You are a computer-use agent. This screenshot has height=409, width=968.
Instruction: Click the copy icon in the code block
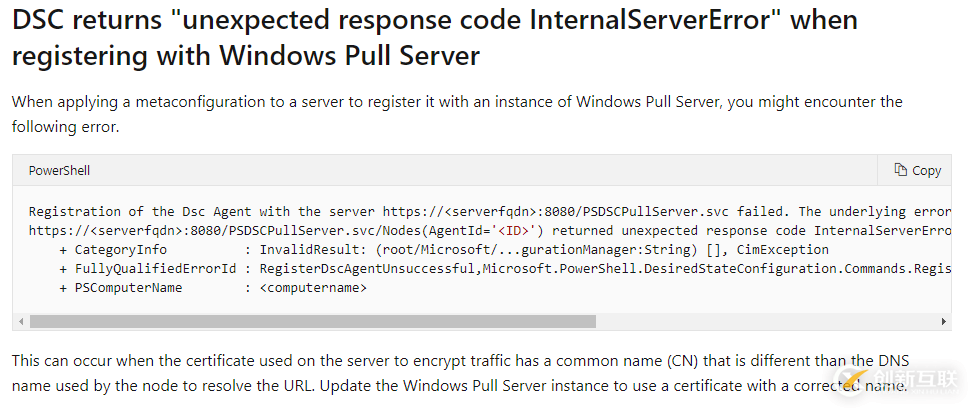(901, 170)
